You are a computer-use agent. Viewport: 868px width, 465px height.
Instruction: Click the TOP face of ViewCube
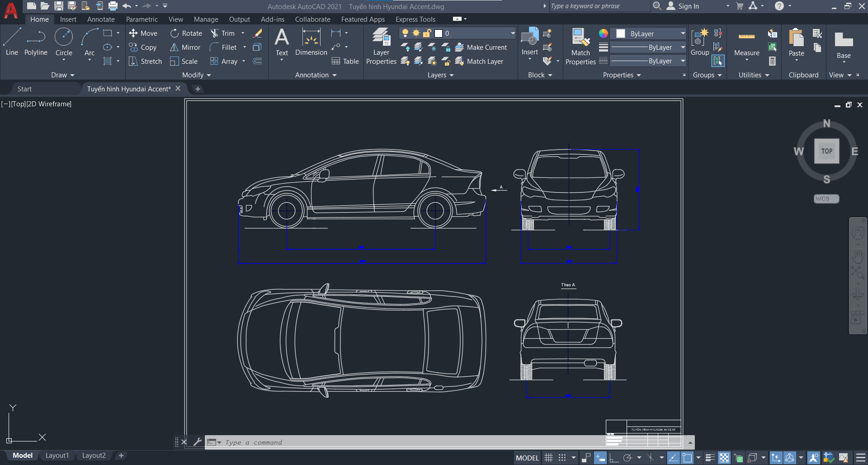tap(826, 151)
